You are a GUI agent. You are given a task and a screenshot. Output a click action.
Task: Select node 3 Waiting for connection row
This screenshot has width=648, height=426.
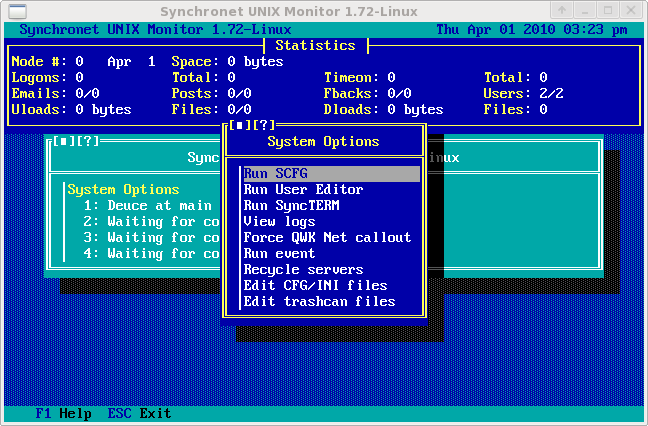pyautogui.click(x=151, y=238)
